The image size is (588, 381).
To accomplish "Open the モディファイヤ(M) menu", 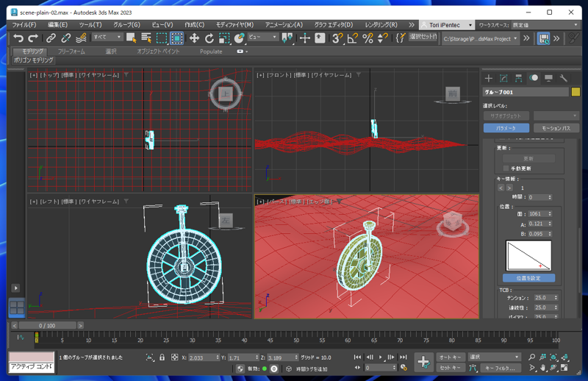I will click(234, 25).
